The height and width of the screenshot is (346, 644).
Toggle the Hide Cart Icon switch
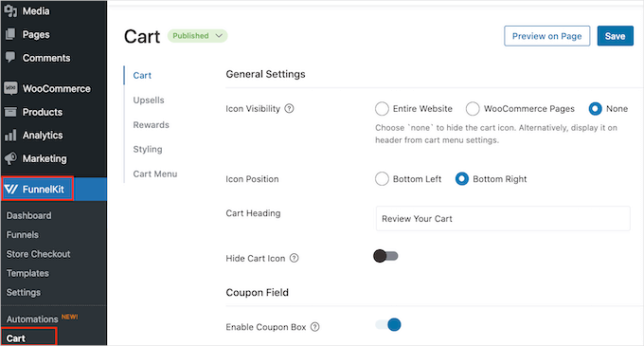coord(385,256)
